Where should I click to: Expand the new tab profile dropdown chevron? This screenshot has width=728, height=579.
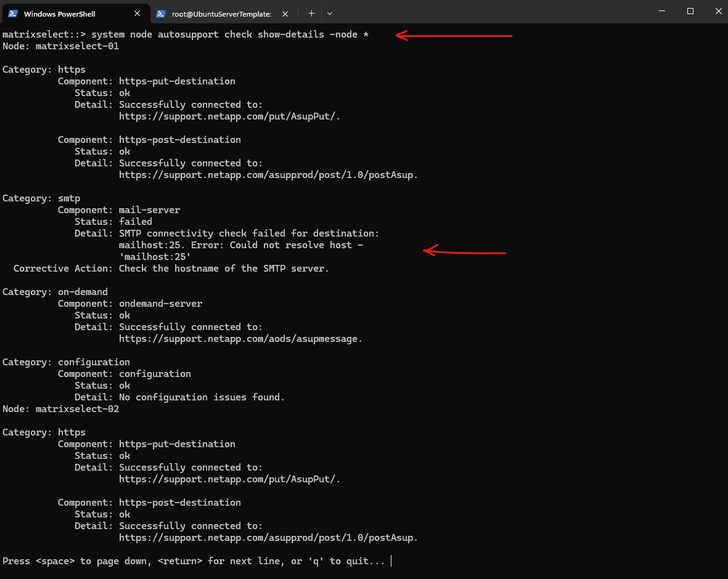pos(330,14)
